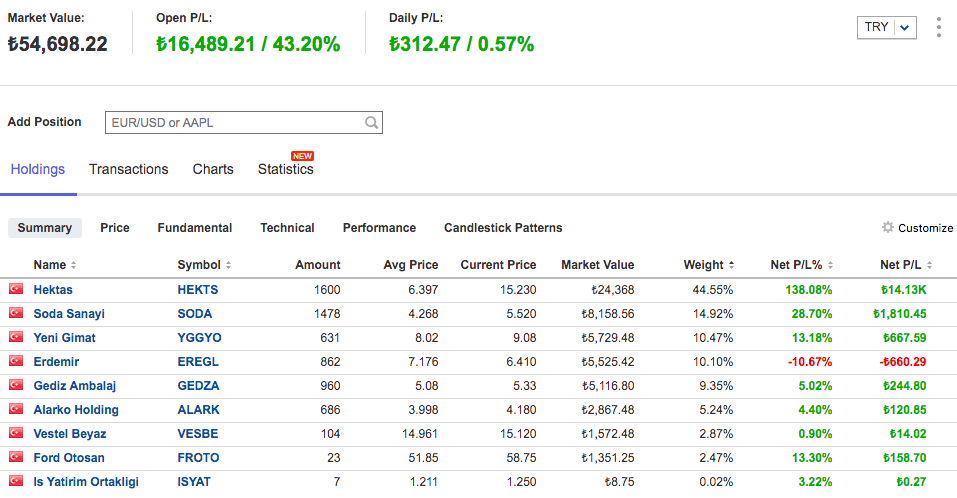The image size is (957, 498).
Task: Open the TRY currency dropdown
Action: 886,27
